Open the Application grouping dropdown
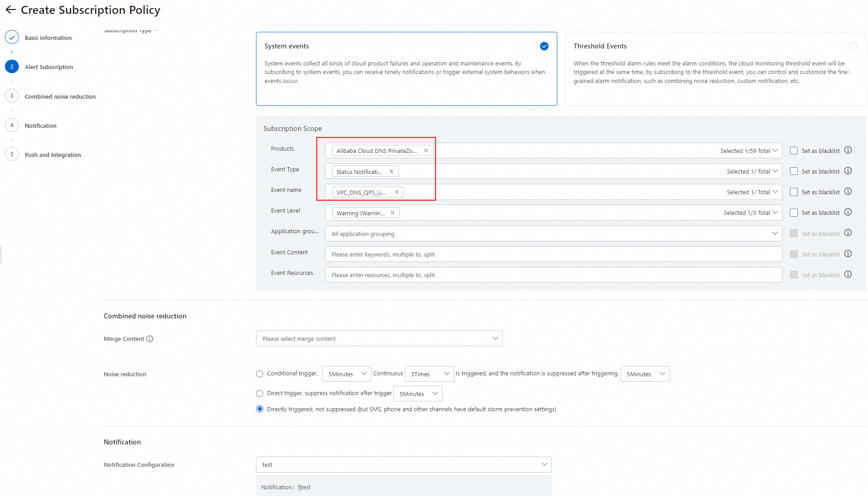868x496 pixels. [x=553, y=234]
